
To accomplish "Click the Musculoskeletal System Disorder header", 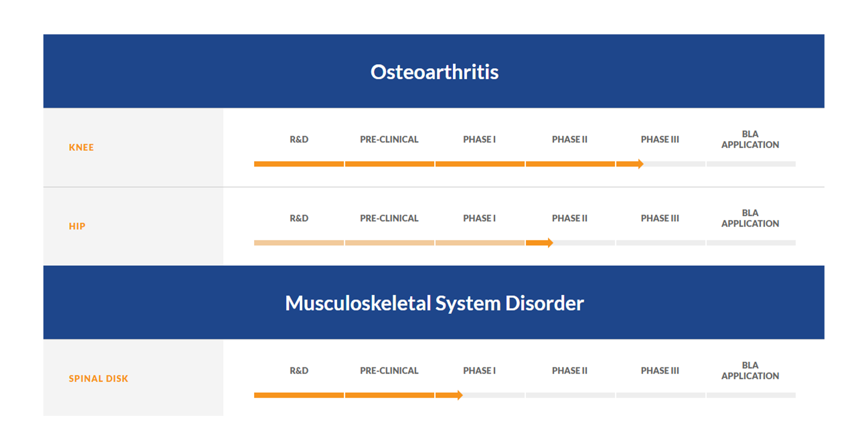I will click(434, 303).
